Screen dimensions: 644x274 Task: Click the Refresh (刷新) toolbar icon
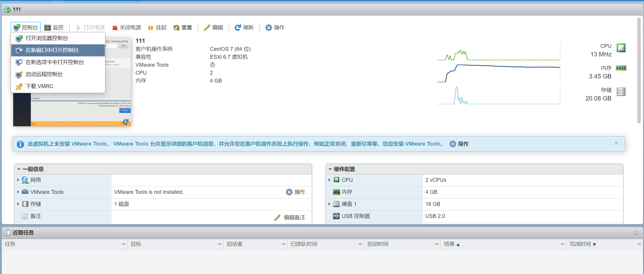[238, 28]
